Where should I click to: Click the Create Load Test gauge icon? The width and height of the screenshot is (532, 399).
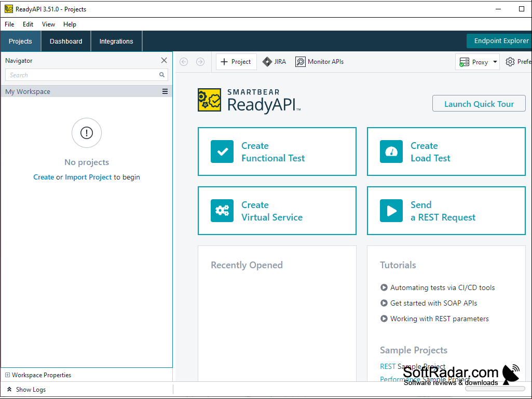[391, 152]
